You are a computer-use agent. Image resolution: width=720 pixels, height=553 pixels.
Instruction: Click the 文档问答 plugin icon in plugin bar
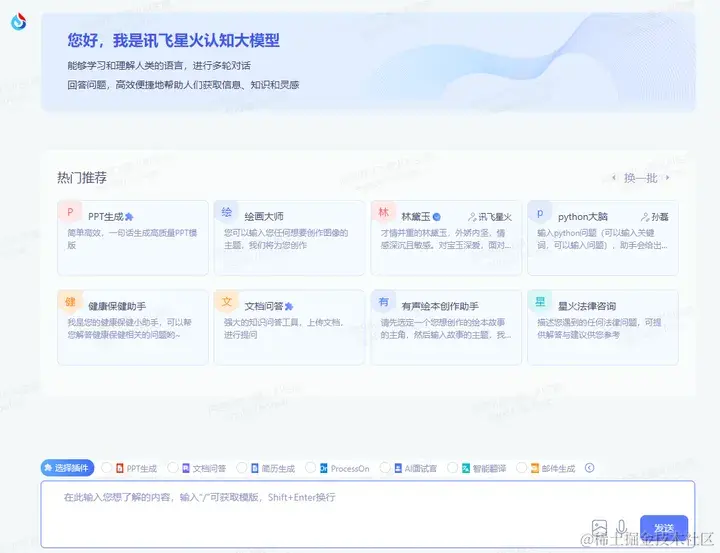point(186,468)
